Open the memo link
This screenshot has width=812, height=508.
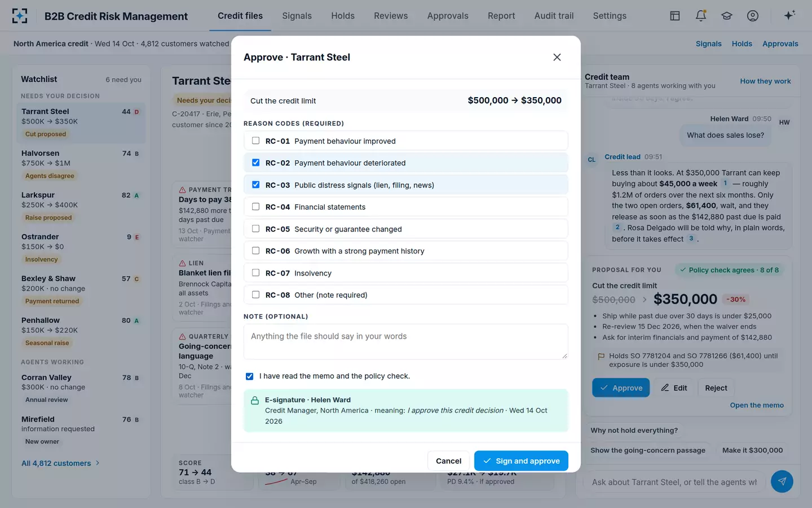coord(757,405)
